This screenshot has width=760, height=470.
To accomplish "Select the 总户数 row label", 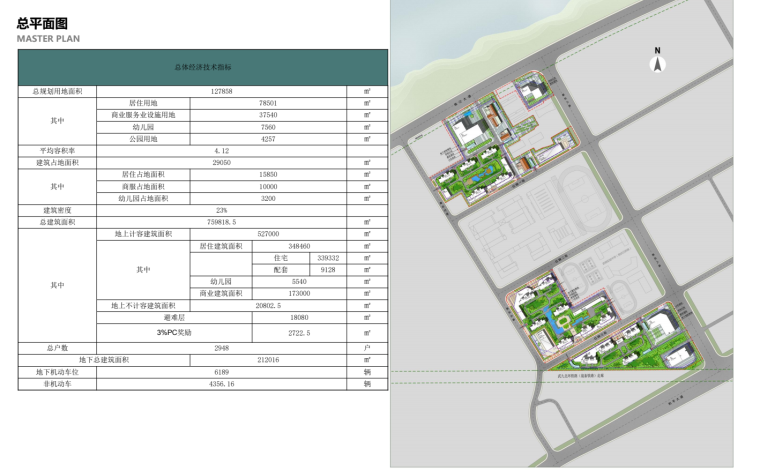I will [58, 347].
